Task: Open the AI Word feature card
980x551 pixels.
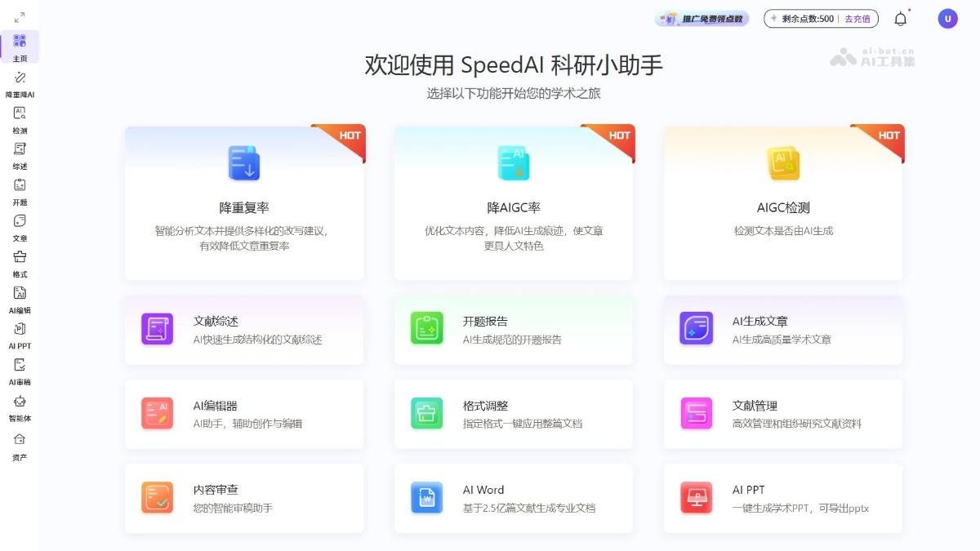Action: coord(513,498)
